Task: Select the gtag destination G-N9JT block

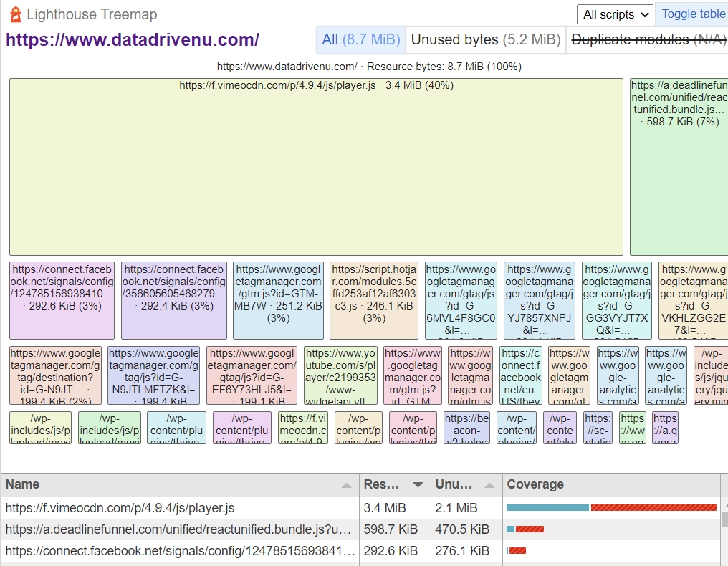Action: click(55, 375)
